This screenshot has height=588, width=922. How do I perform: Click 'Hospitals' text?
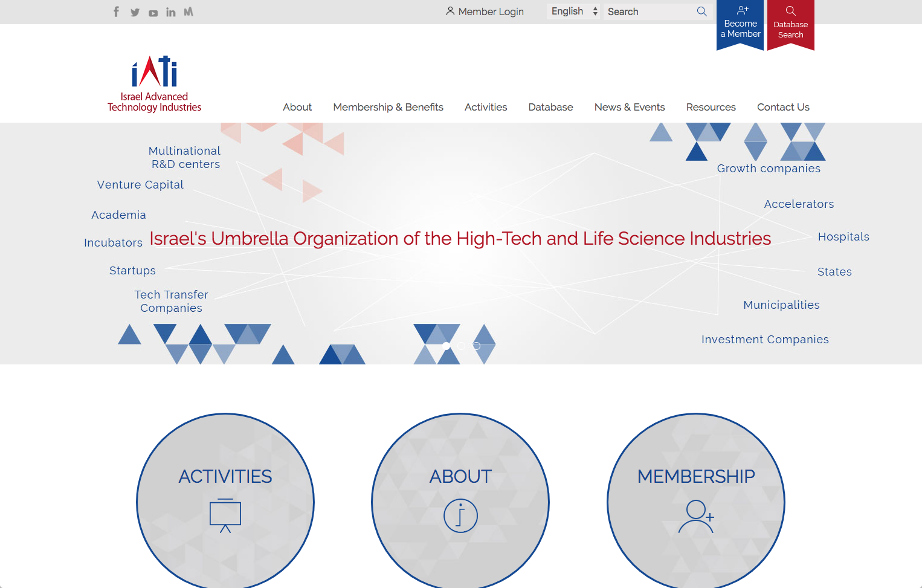tap(843, 236)
